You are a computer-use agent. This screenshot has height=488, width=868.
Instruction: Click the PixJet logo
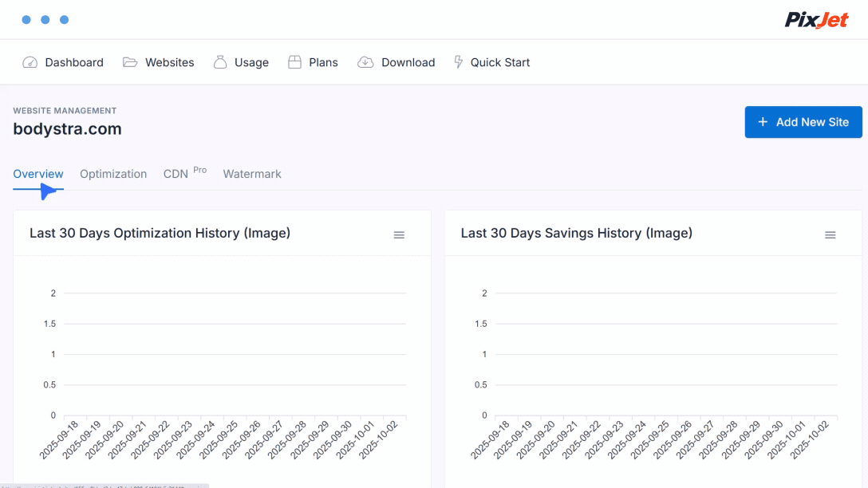tap(816, 20)
